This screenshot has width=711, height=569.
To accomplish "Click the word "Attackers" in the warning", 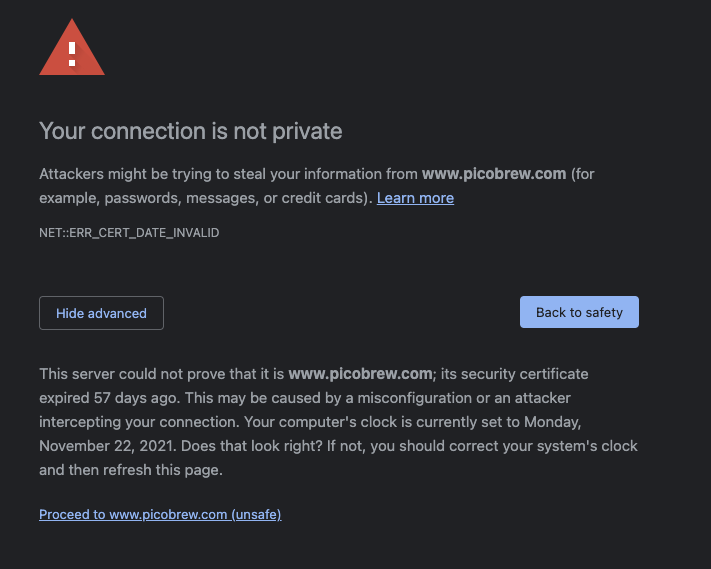I will tap(71, 174).
